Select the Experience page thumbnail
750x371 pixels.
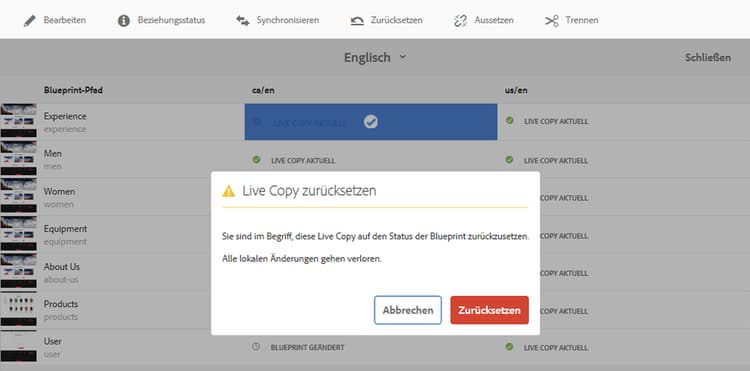(18, 121)
